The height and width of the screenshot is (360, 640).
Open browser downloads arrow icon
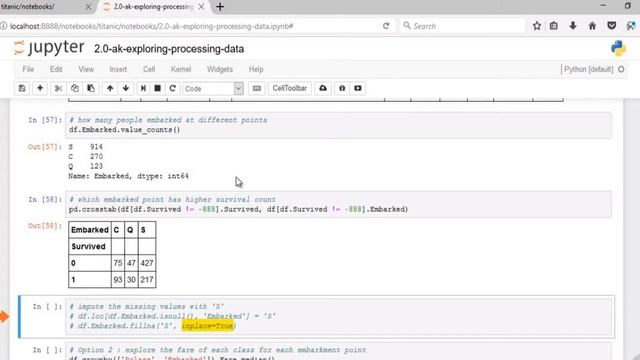click(573, 26)
